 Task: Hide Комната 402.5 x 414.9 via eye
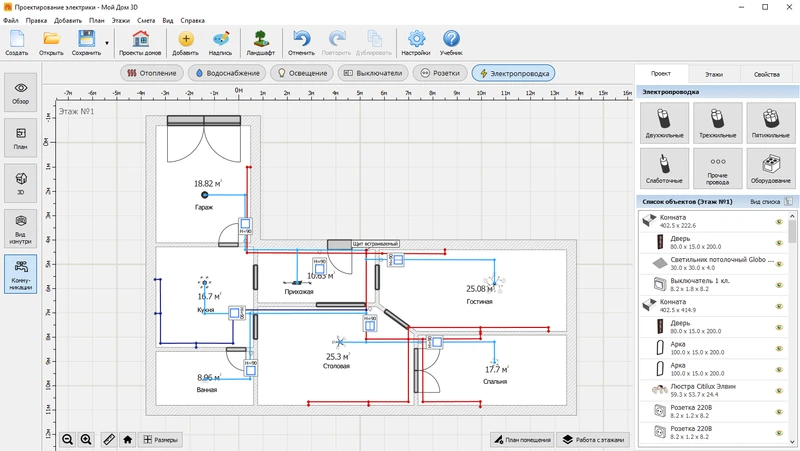tap(779, 306)
